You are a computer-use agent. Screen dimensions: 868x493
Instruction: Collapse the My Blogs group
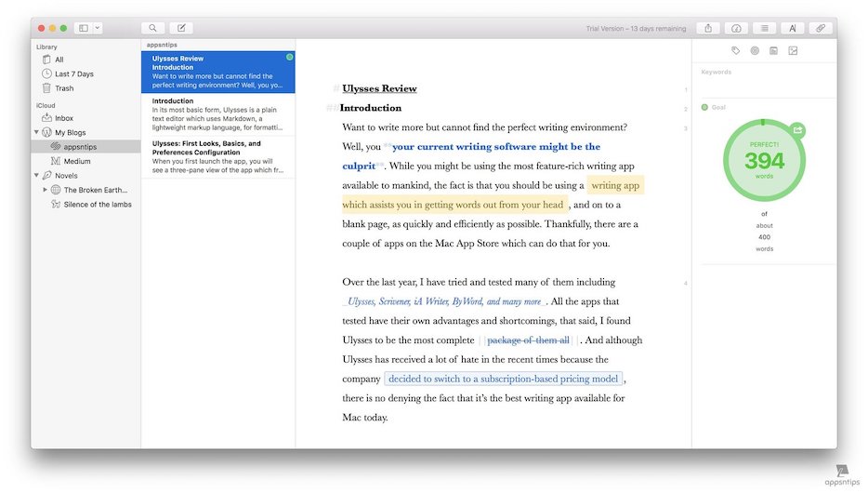coord(37,133)
